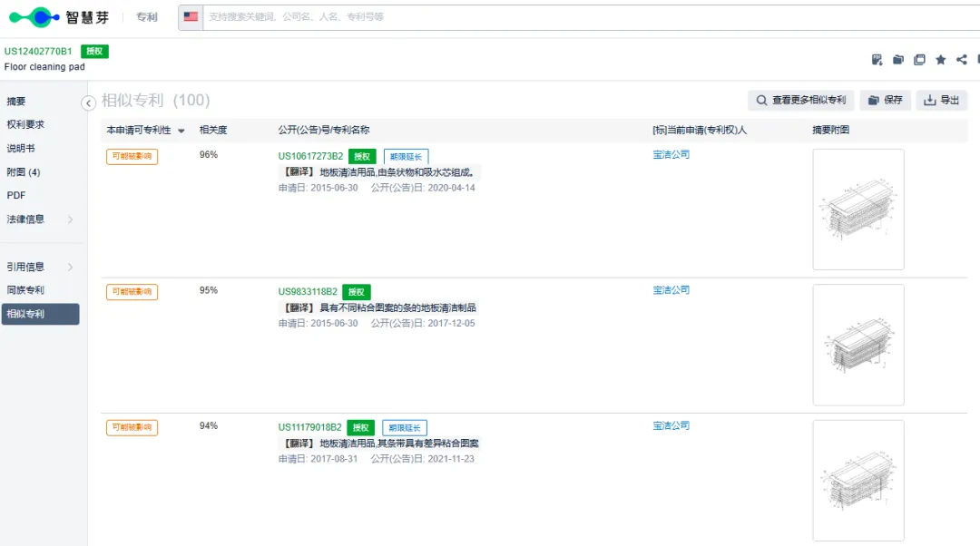Click the 授权 status badge of US9833118B2
980x546 pixels.
click(x=357, y=292)
